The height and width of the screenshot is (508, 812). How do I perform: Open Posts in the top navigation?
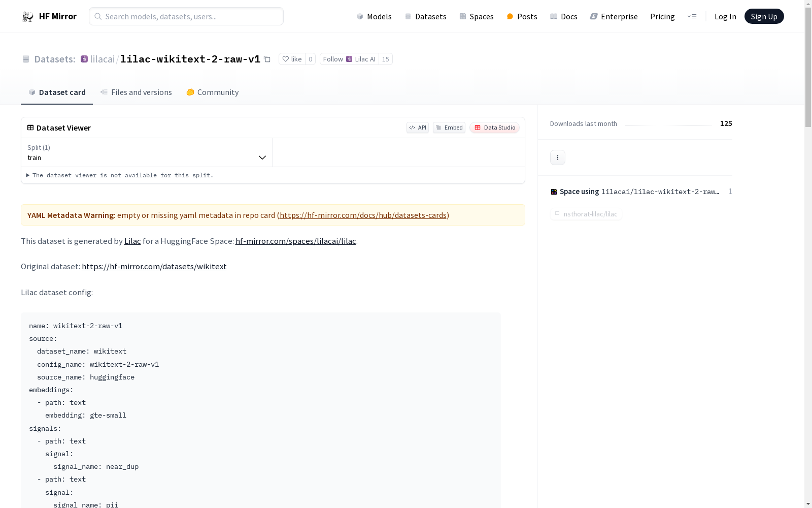522,16
